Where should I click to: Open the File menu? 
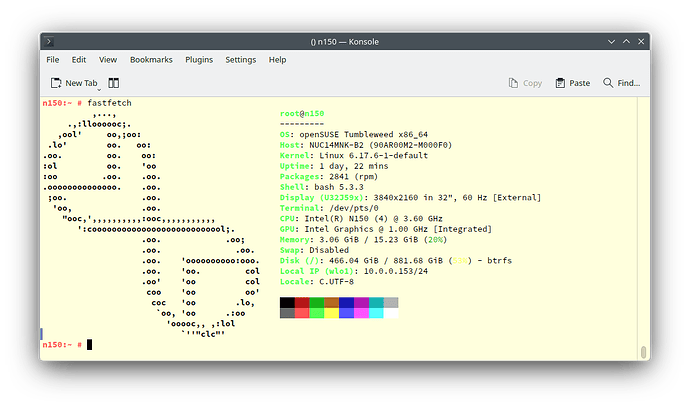(x=53, y=60)
